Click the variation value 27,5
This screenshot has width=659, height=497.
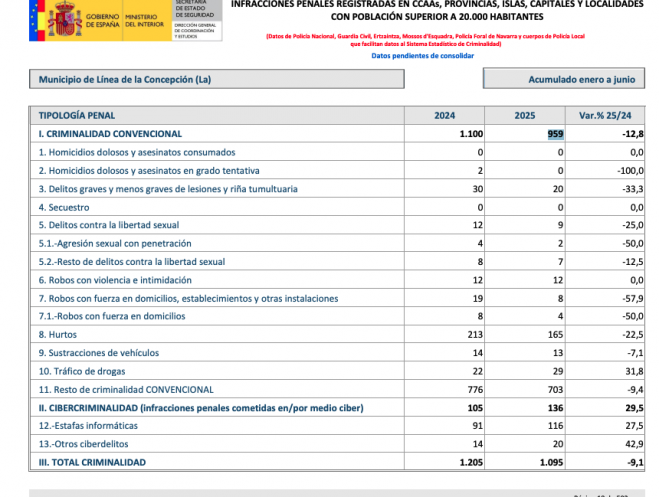point(634,426)
